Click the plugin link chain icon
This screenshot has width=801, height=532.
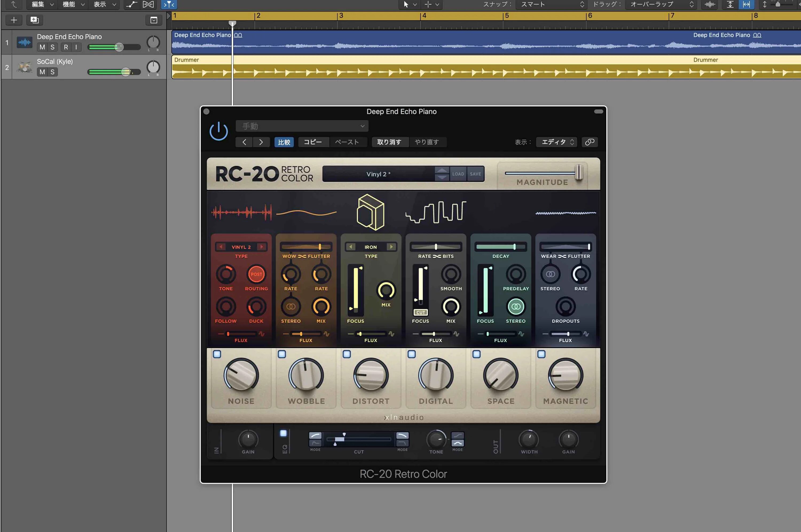[x=590, y=142]
